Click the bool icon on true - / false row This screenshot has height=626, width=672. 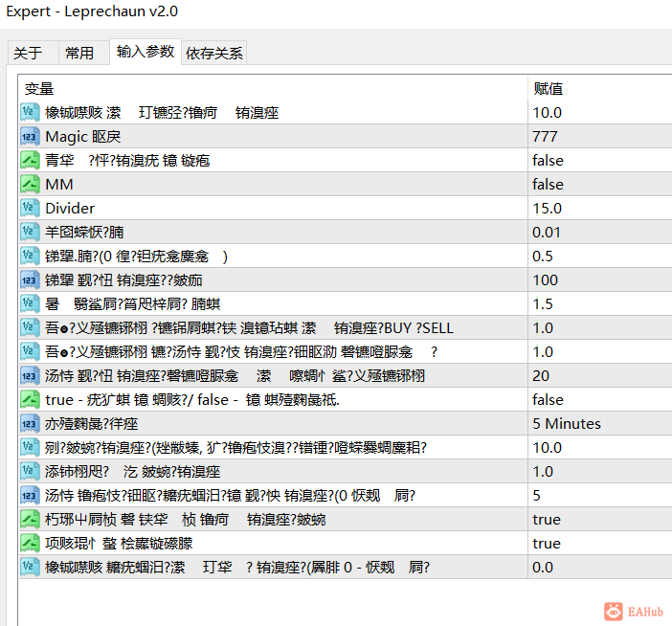pos(30,400)
